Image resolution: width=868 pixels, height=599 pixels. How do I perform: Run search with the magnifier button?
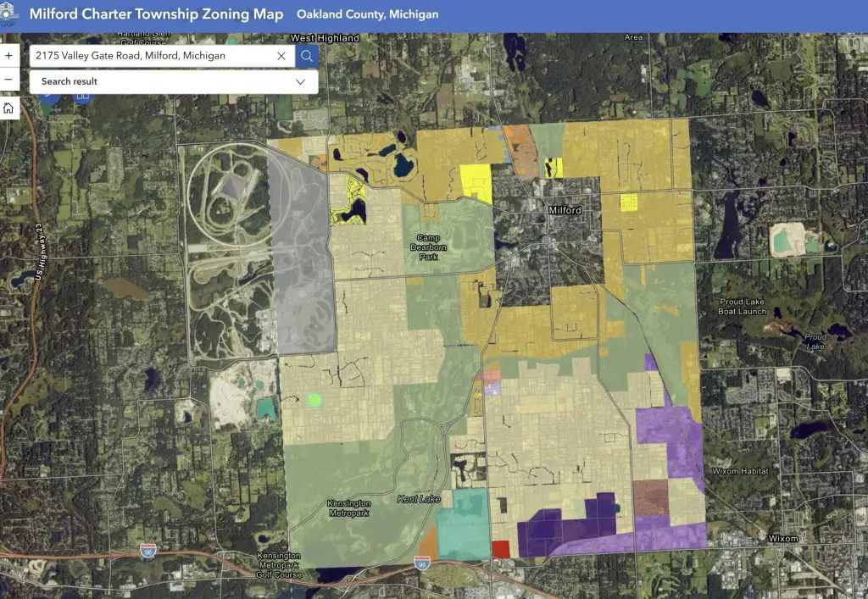pyautogui.click(x=307, y=56)
